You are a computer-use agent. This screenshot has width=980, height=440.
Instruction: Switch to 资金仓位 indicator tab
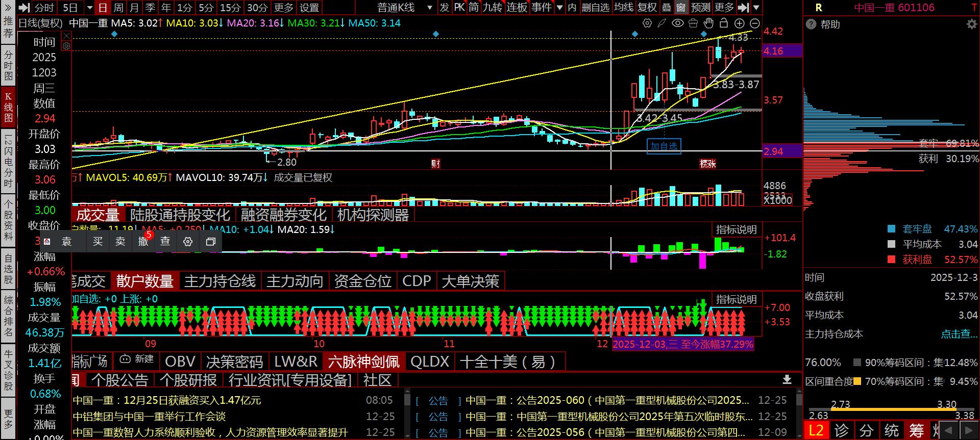362,281
